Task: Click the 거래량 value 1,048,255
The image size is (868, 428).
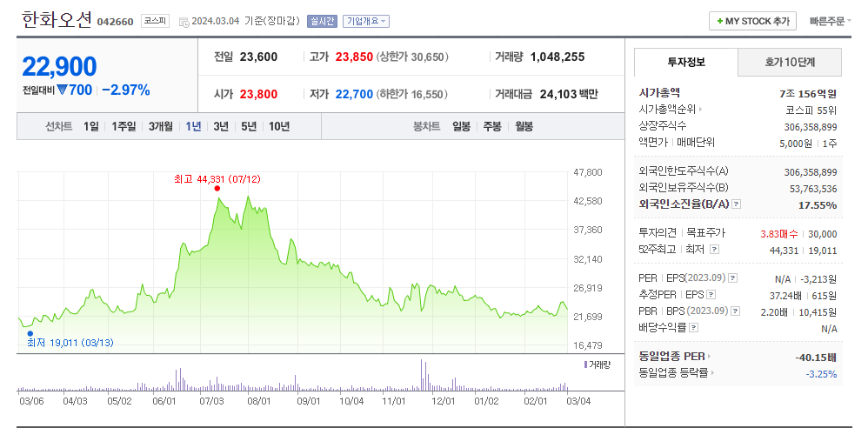Action: point(557,57)
